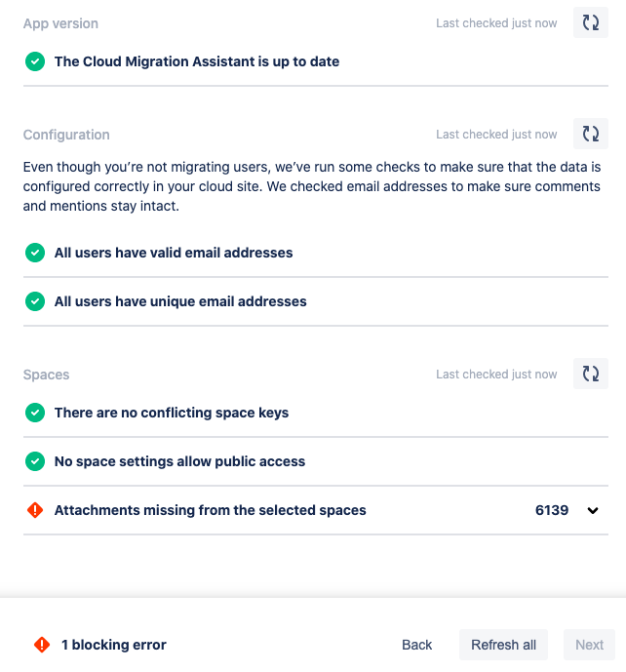Click the check icon for public access setting
The width and height of the screenshot is (626, 672).
point(35,461)
